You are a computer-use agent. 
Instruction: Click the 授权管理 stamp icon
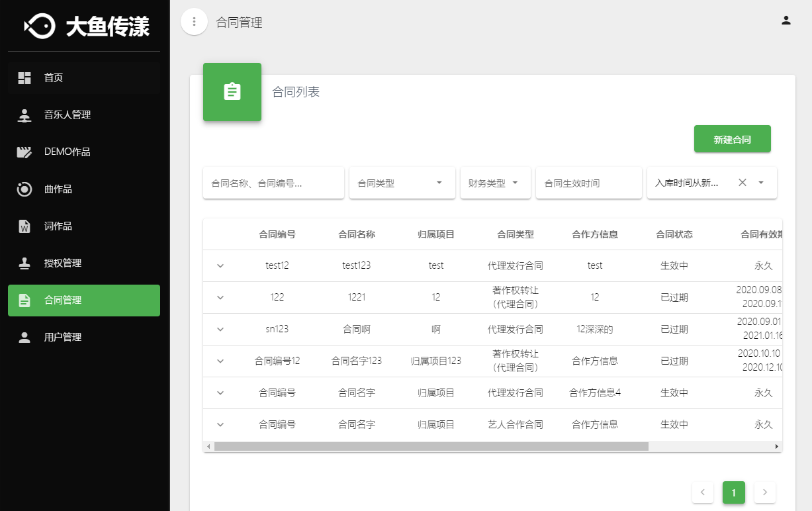click(x=24, y=263)
